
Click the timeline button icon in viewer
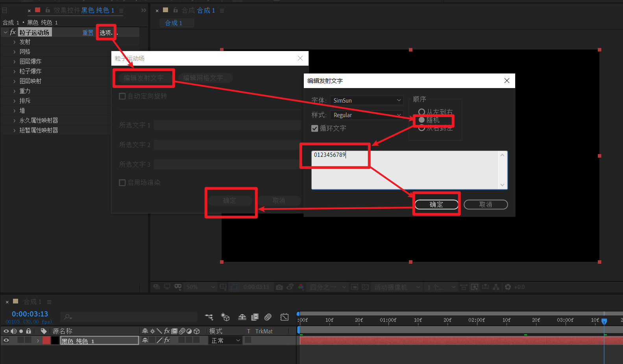(x=485, y=287)
